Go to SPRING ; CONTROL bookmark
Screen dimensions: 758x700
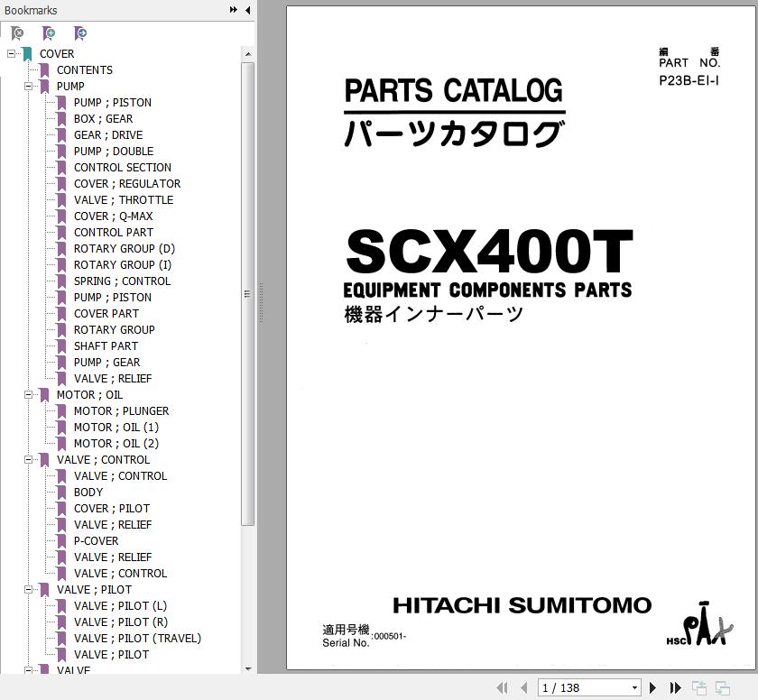[122, 281]
